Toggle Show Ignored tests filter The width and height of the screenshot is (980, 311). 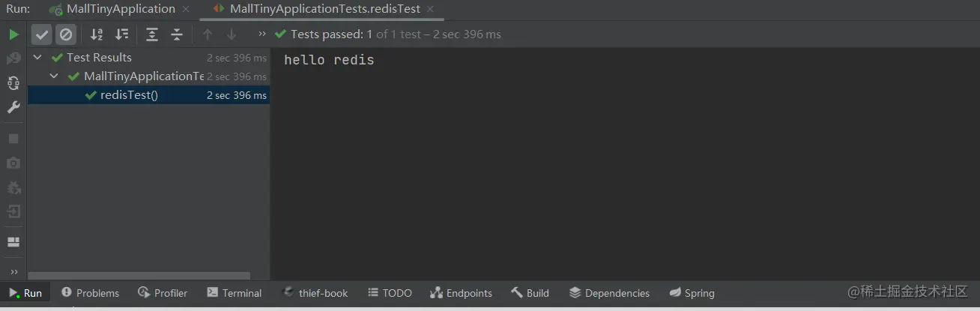66,34
